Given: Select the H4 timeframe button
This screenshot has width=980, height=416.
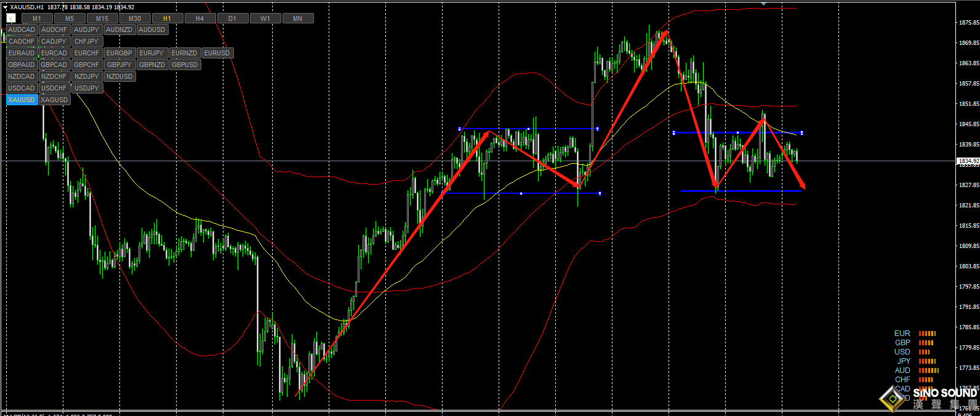Looking at the screenshot, I should (199, 18).
